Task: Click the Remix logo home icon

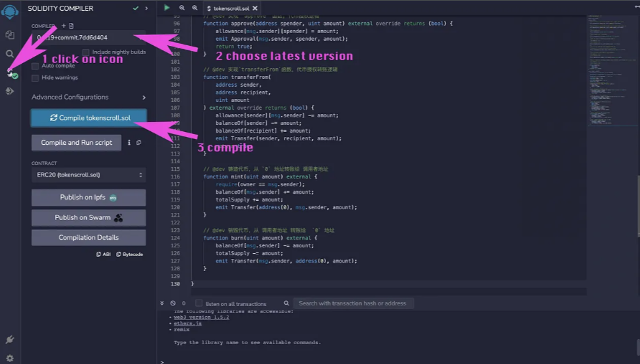Action: pyautogui.click(x=10, y=11)
